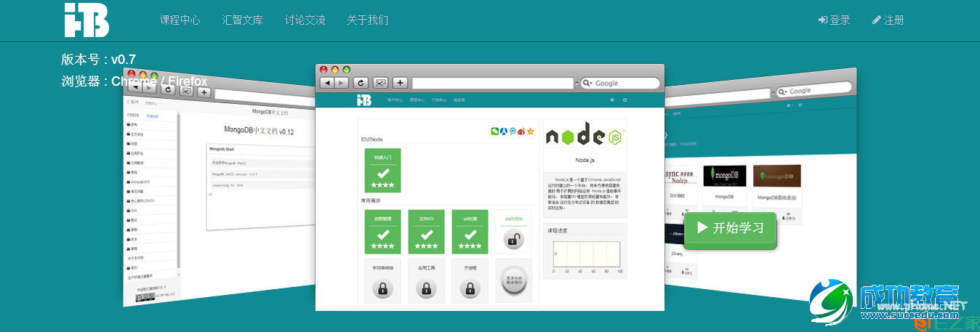Open the completed 快速入门 lesson tile

click(382, 170)
